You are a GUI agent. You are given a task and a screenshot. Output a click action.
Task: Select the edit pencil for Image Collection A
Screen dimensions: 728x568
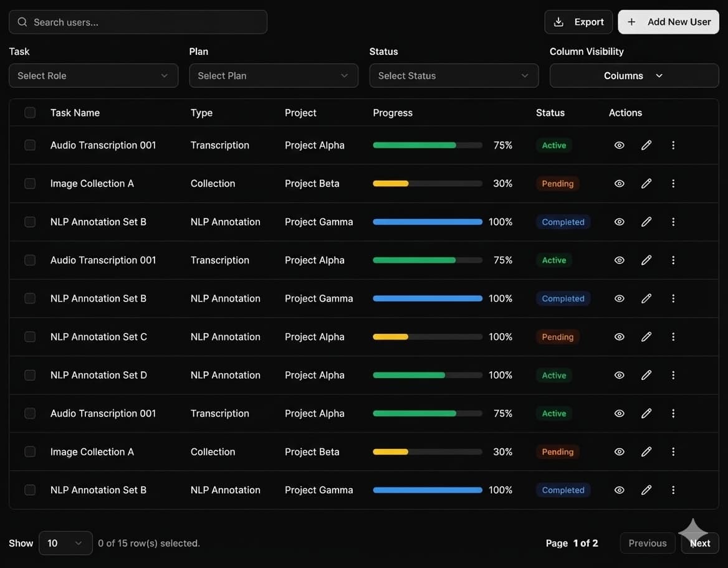[646, 183]
